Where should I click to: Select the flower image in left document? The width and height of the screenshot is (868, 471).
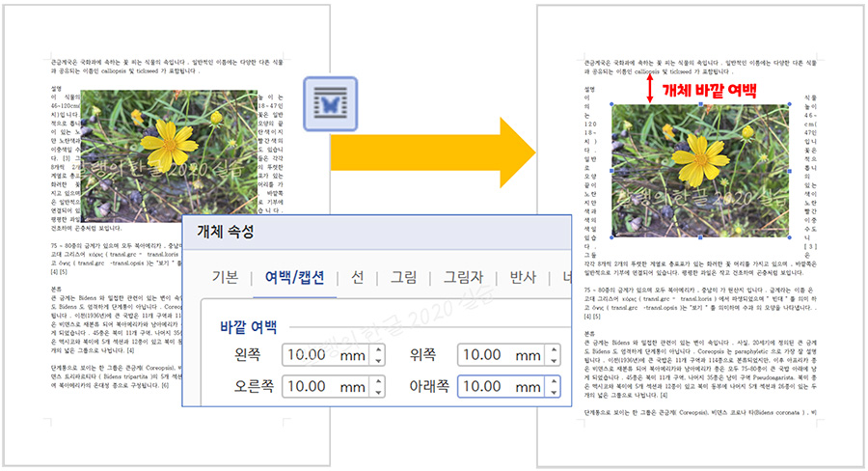pos(169,156)
